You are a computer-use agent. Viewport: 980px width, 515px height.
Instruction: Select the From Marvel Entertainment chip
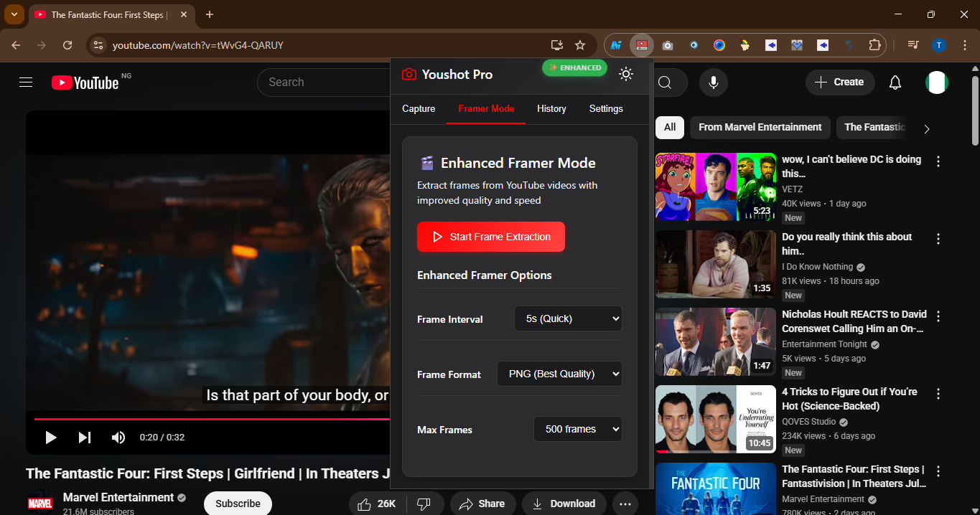click(x=760, y=127)
